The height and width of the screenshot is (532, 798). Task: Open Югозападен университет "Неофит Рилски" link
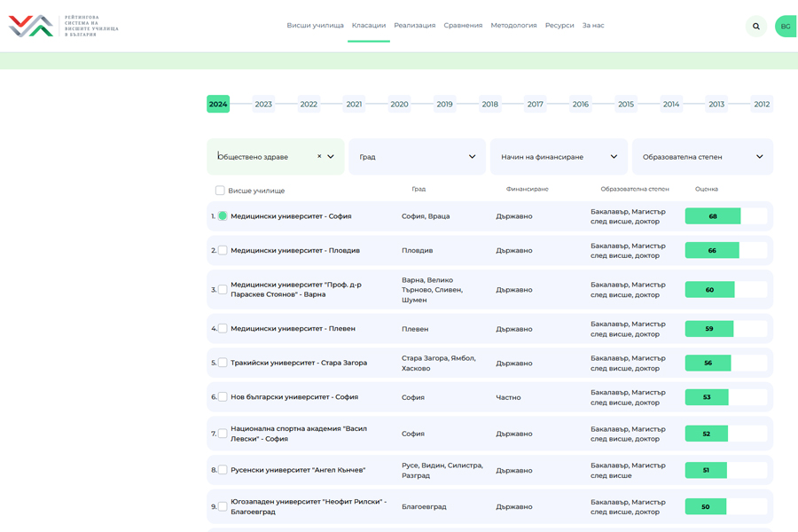[309, 506]
